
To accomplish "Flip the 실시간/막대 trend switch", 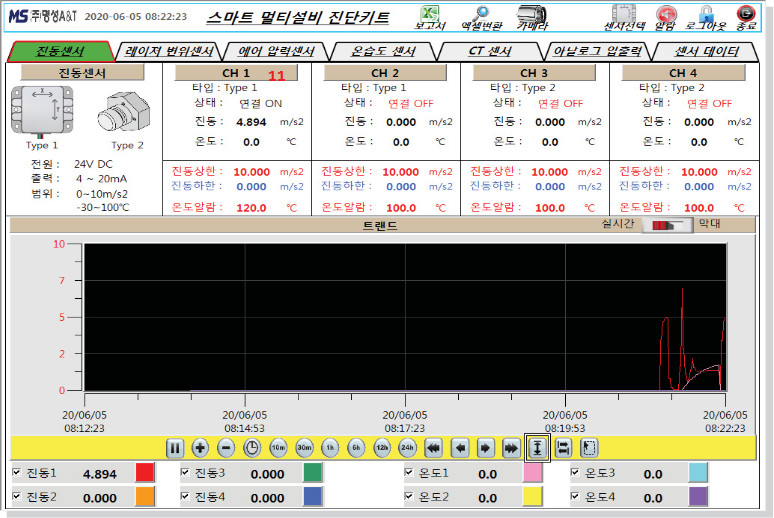I will tap(666, 226).
